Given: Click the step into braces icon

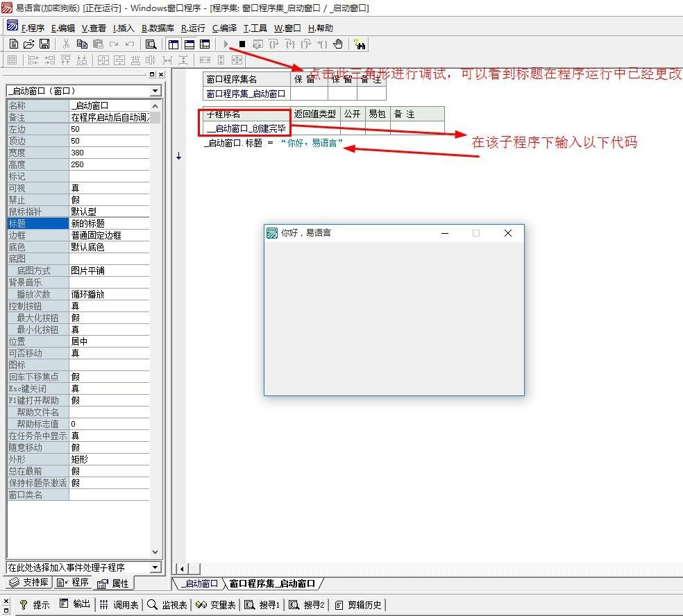Looking at the screenshot, I should click(289, 44).
